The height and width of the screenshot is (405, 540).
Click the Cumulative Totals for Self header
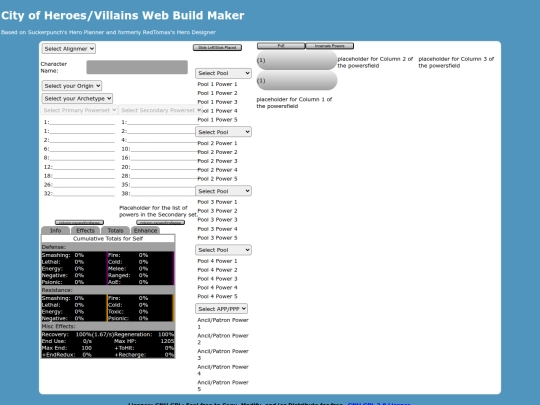(108, 239)
